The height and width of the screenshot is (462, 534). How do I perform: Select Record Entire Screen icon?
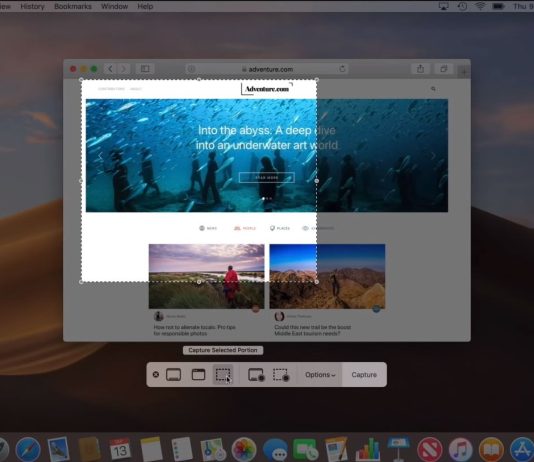[x=256, y=375]
